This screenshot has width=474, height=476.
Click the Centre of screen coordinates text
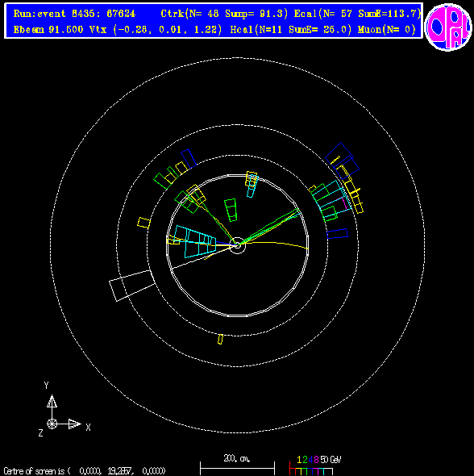85,471
